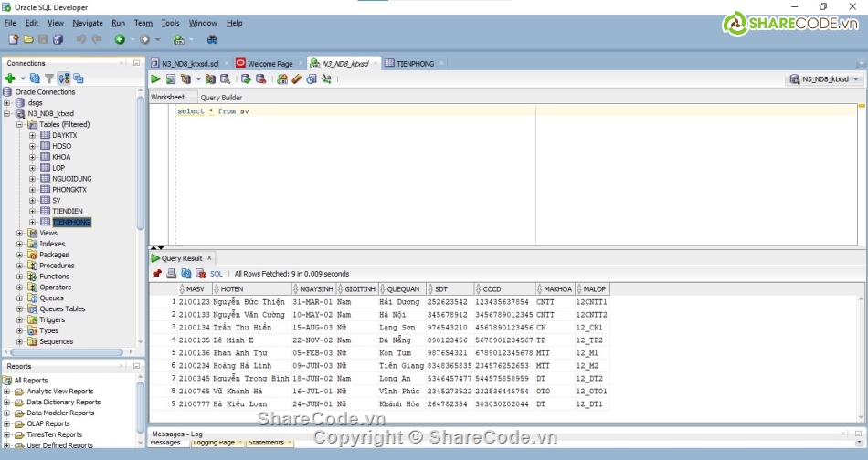Click the green Back navigation arrow
Image resolution: width=868 pixels, height=460 pixels.
[120, 39]
